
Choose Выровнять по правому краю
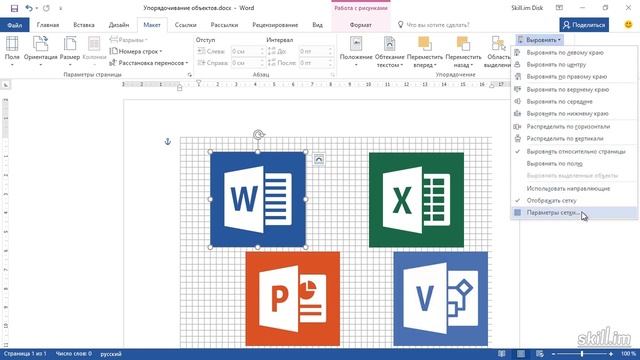tap(574, 77)
